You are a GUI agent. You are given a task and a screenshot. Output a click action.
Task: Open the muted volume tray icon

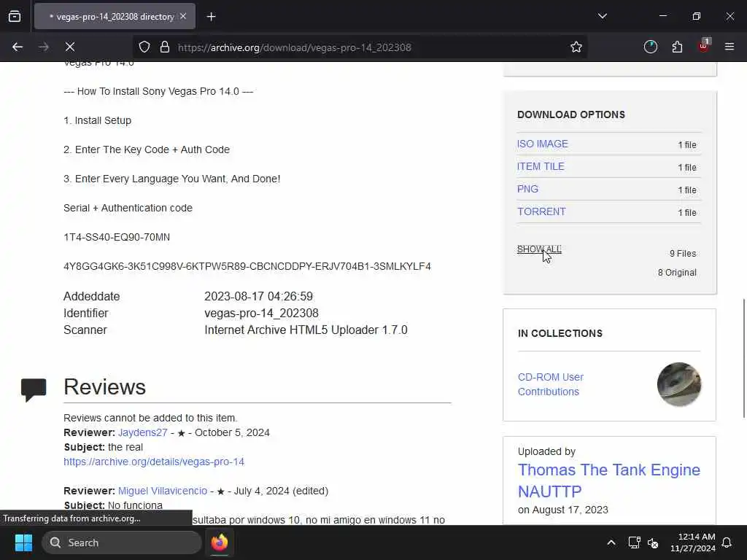click(653, 542)
